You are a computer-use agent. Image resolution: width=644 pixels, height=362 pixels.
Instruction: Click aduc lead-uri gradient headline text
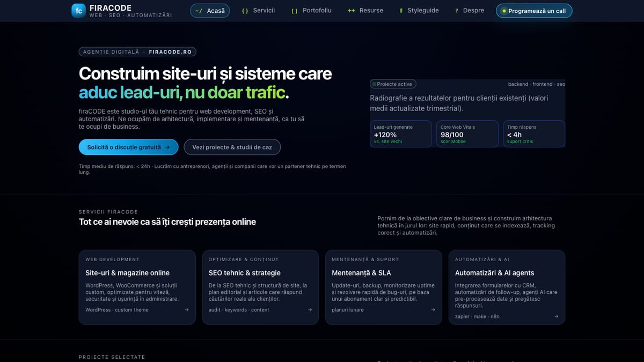pos(182,92)
